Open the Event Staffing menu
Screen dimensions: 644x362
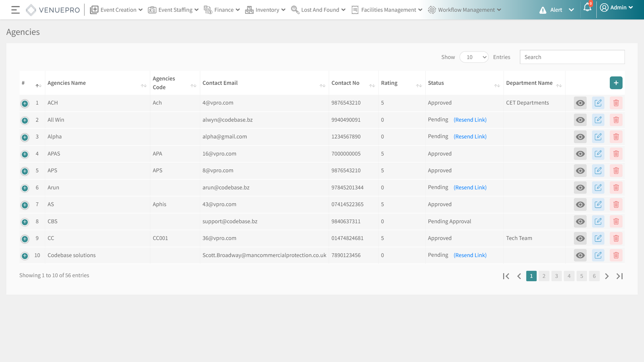pyautogui.click(x=173, y=10)
